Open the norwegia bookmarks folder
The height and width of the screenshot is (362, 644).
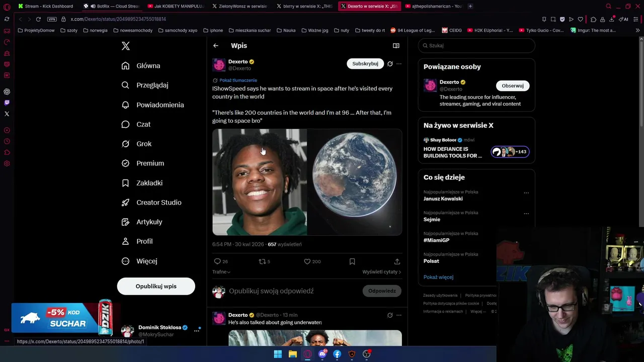click(x=96, y=30)
